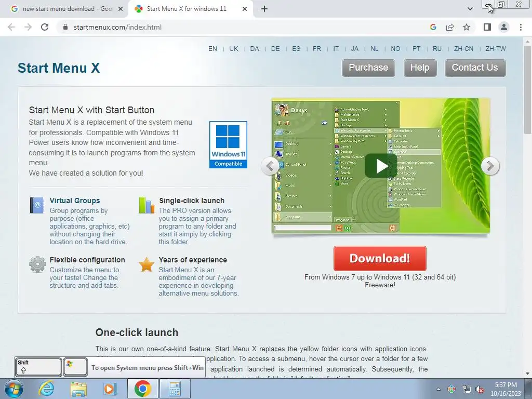The height and width of the screenshot is (399, 532).
Task: Click the Purchase button
Action: [368, 68]
